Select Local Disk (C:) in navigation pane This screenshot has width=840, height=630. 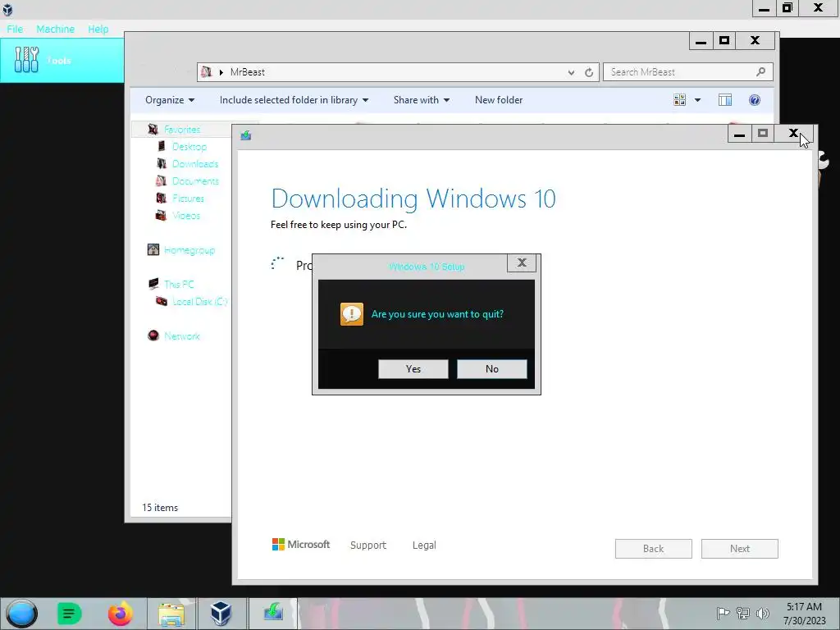click(200, 301)
